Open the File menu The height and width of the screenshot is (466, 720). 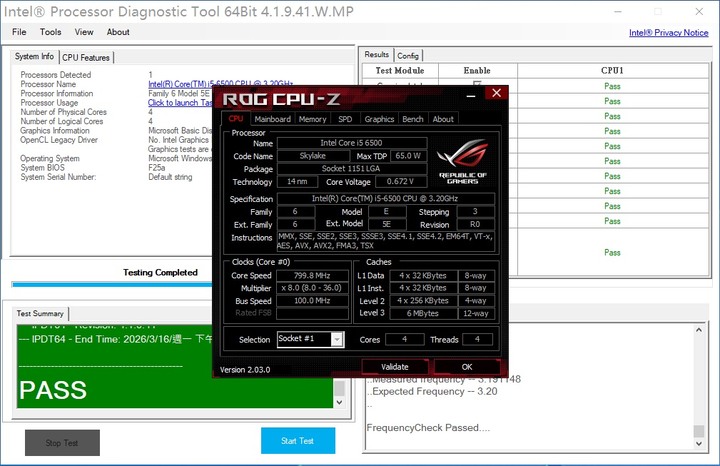19,32
